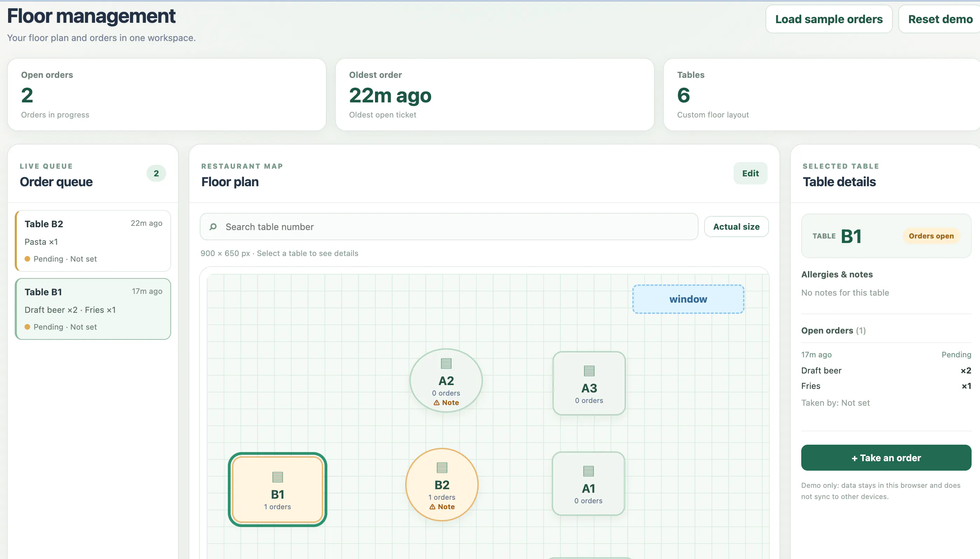Click the Open orders stat card
980x559 pixels.
click(x=166, y=94)
